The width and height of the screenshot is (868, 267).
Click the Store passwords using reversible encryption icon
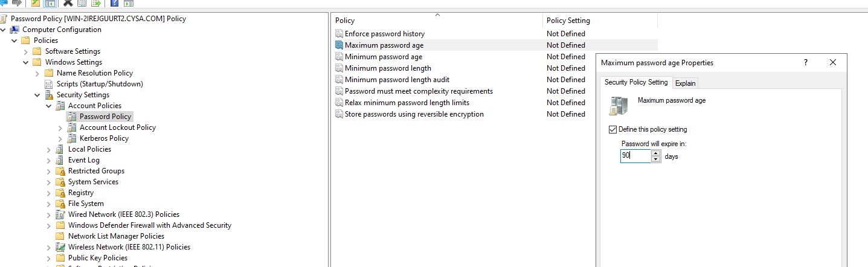click(x=339, y=114)
